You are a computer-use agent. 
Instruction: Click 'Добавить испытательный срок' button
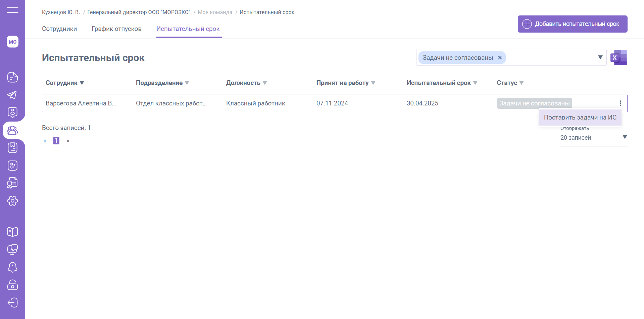pos(572,24)
